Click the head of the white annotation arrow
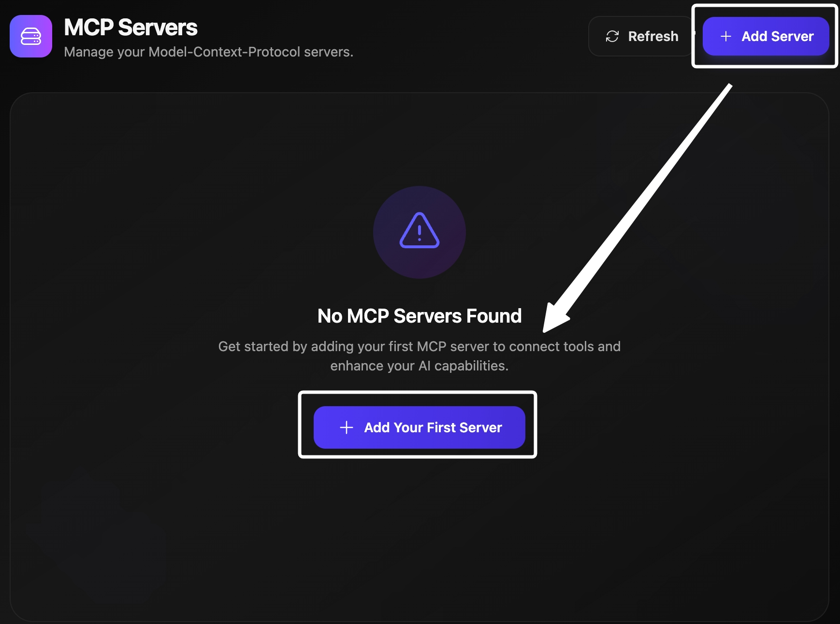This screenshot has height=624, width=840. tap(556, 319)
